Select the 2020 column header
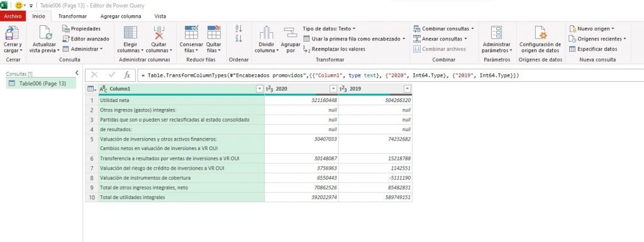This screenshot has width=644, height=242. [x=301, y=88]
